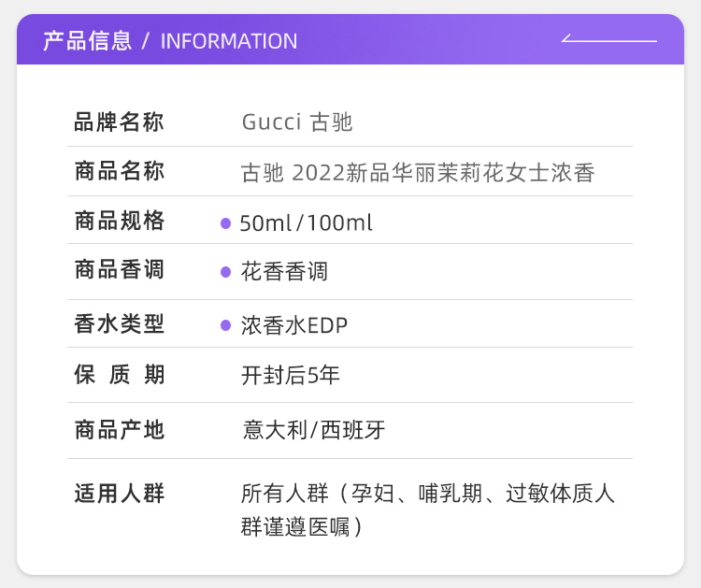
Task: Select the Gucci 古驰 brand value
Action: [297, 122]
